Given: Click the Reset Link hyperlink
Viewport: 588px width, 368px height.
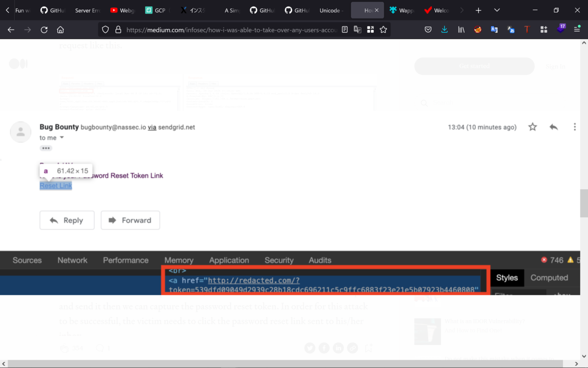Looking at the screenshot, I should (x=56, y=185).
